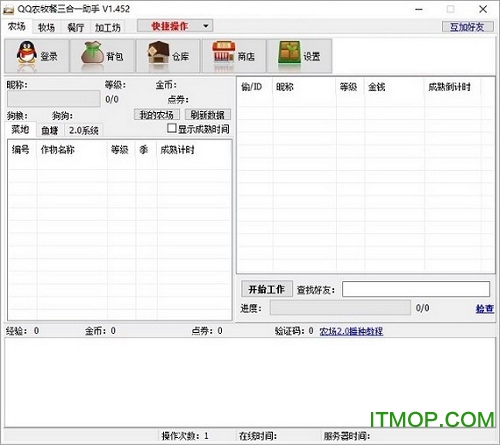Click the app icon in title bar
The width and height of the screenshot is (500, 445).
(8, 9)
